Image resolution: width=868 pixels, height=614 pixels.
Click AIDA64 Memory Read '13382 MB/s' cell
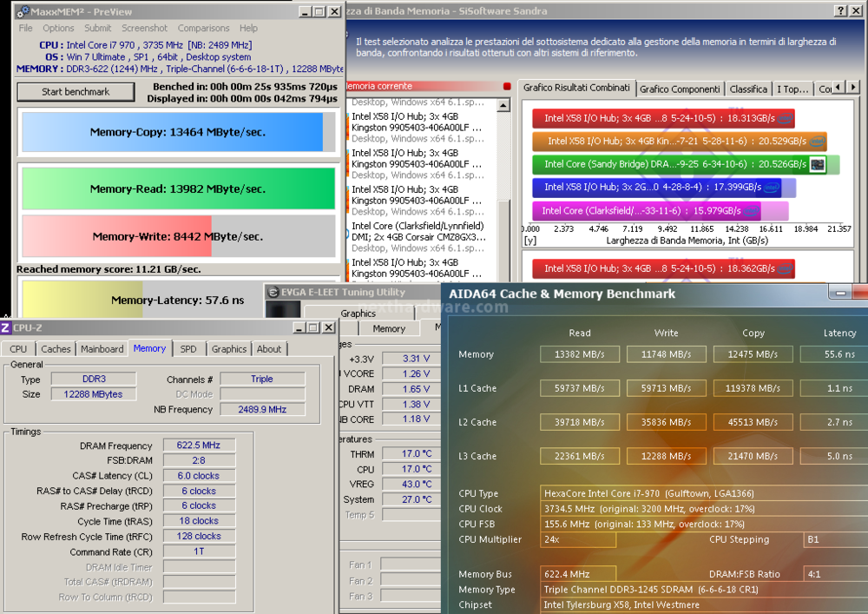click(580, 354)
